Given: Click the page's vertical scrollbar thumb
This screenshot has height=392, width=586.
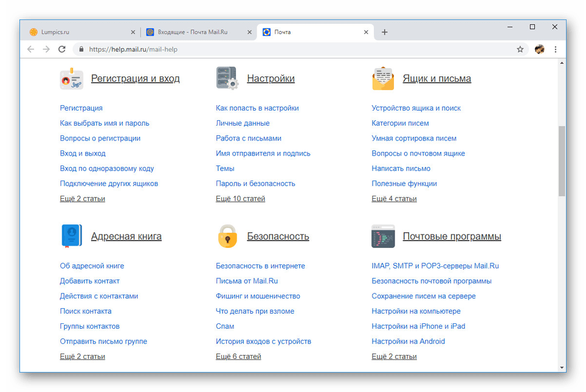Looking at the screenshot, I should click(x=562, y=160).
